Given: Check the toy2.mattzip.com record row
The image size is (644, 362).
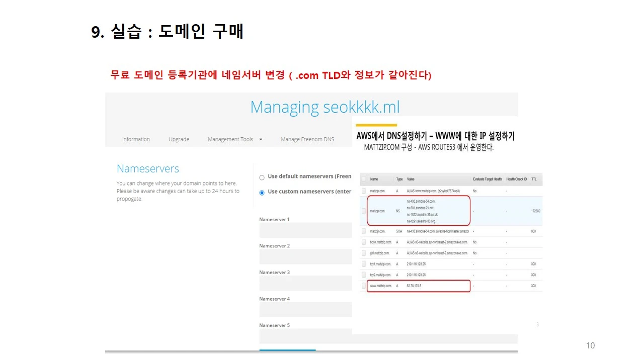Looking at the screenshot, I should tap(364, 275).
